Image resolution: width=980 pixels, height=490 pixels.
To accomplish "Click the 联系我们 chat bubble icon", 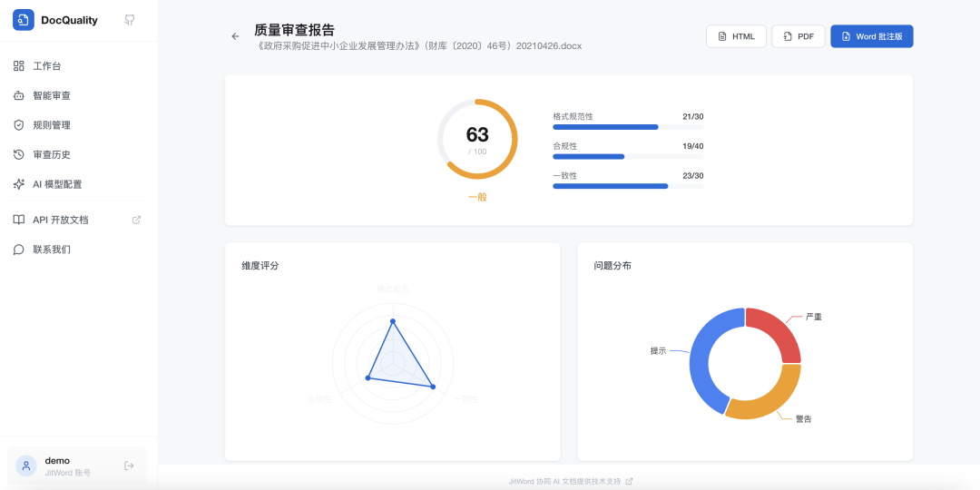I will (19, 250).
